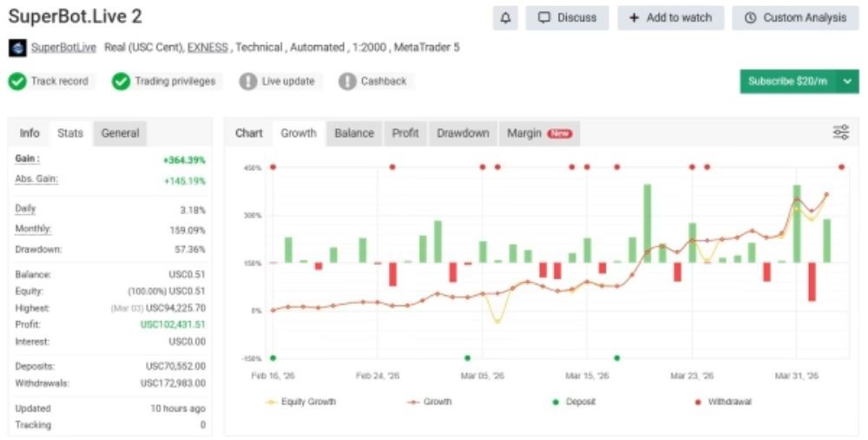Click the last data point on growth line
Viewport: 868px width, 440px height.
click(x=826, y=194)
